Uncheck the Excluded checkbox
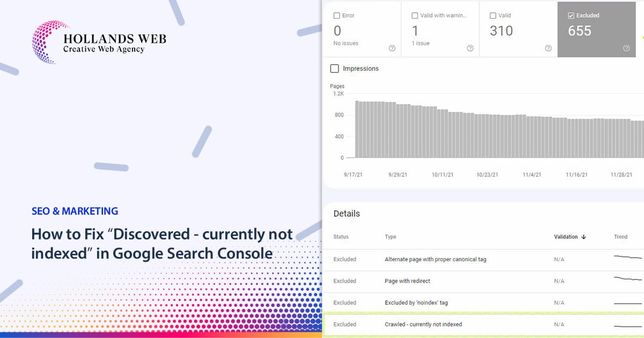Image resolution: width=644 pixels, height=338 pixels. click(571, 16)
